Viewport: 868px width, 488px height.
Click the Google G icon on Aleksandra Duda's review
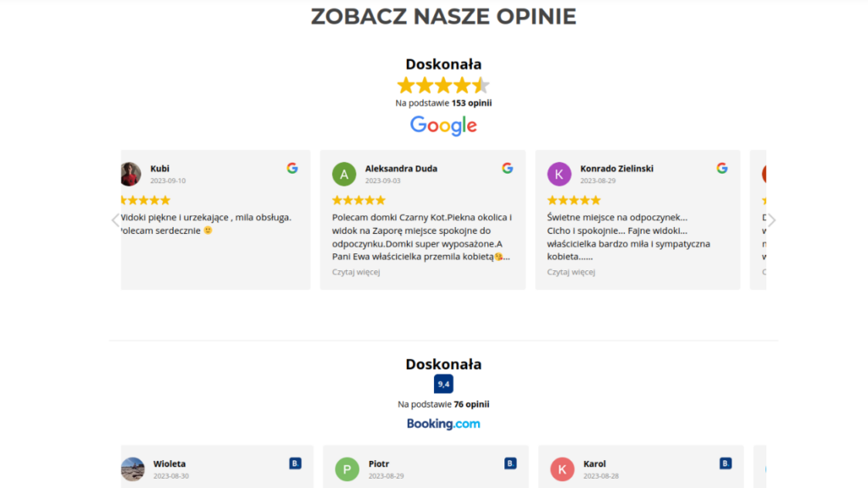508,169
